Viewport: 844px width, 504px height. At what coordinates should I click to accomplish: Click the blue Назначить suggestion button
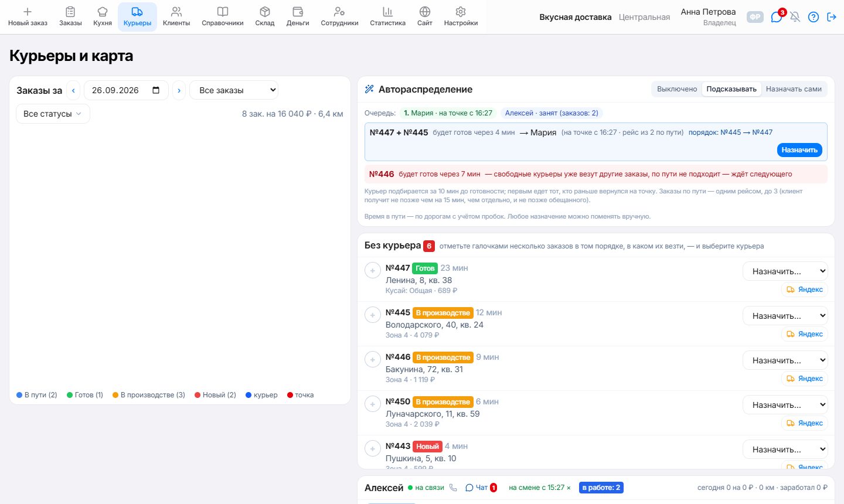(799, 150)
